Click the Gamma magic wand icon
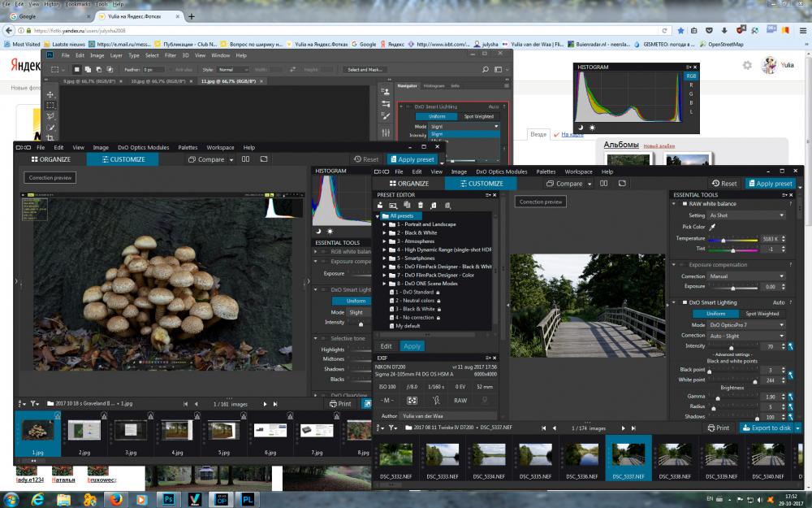812x508 pixels. 791,397
